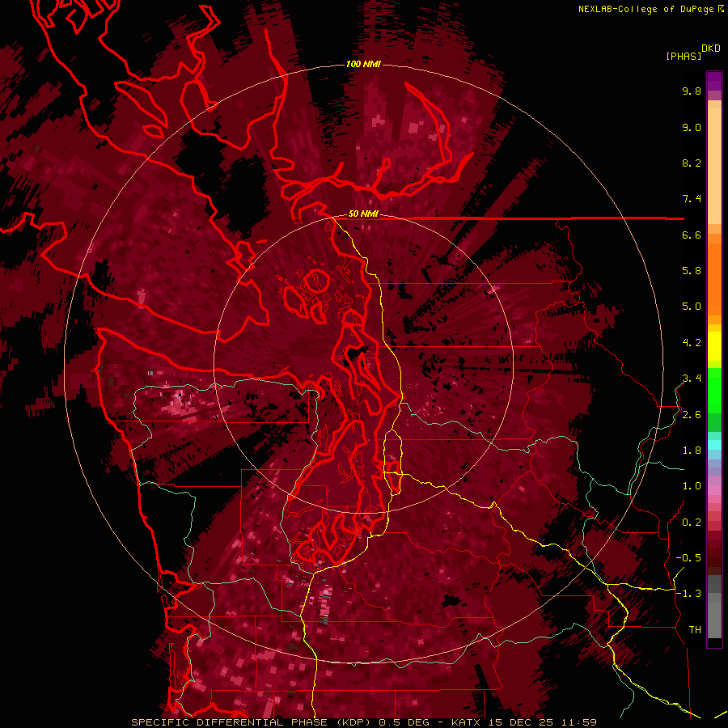Click the 6.6 value on the scale

click(692, 235)
